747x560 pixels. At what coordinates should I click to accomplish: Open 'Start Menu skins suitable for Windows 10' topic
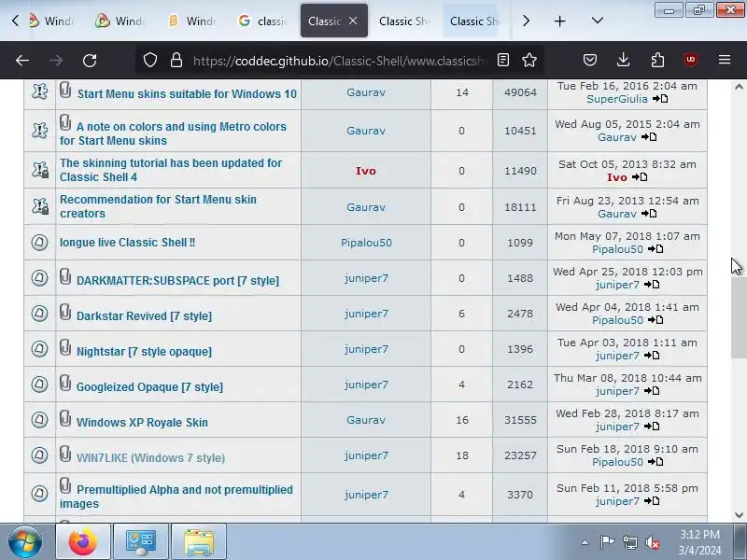click(187, 94)
